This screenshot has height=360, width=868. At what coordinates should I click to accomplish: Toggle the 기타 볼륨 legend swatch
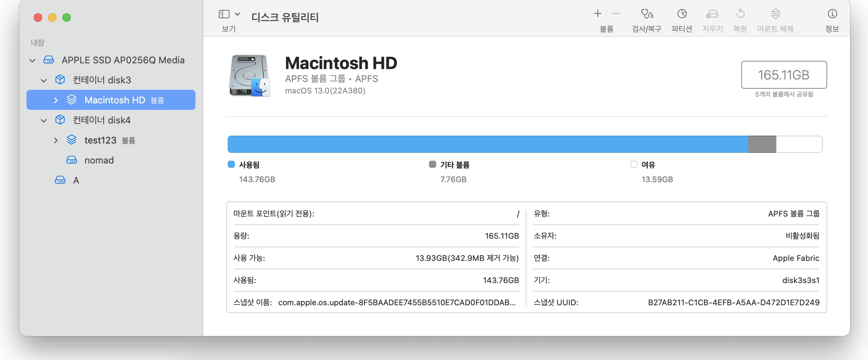tap(432, 164)
